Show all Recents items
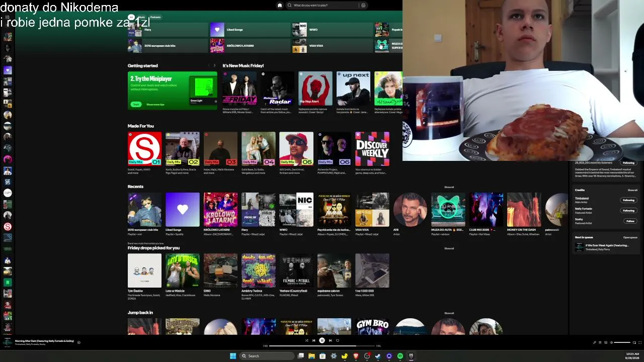 click(449, 187)
